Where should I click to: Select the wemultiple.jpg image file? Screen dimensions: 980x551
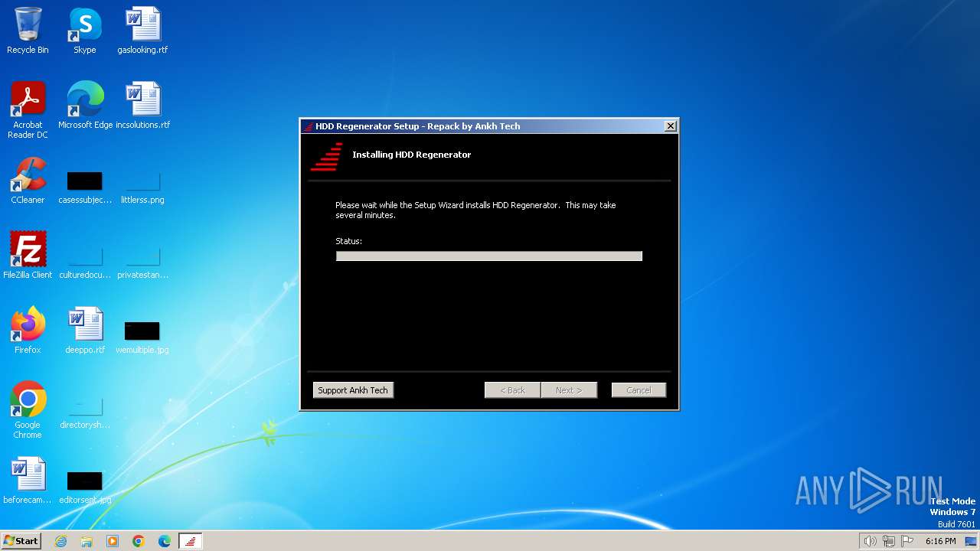[x=142, y=337]
